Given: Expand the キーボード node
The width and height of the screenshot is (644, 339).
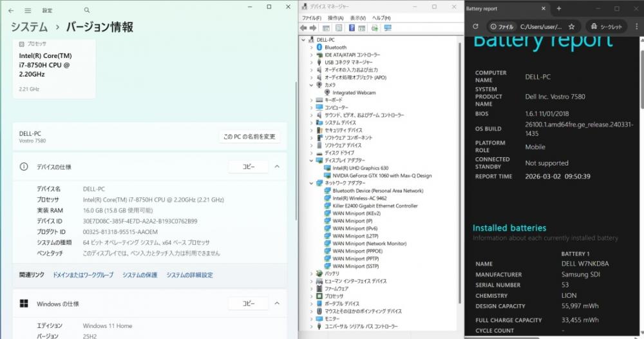Looking at the screenshot, I should pos(311,101).
